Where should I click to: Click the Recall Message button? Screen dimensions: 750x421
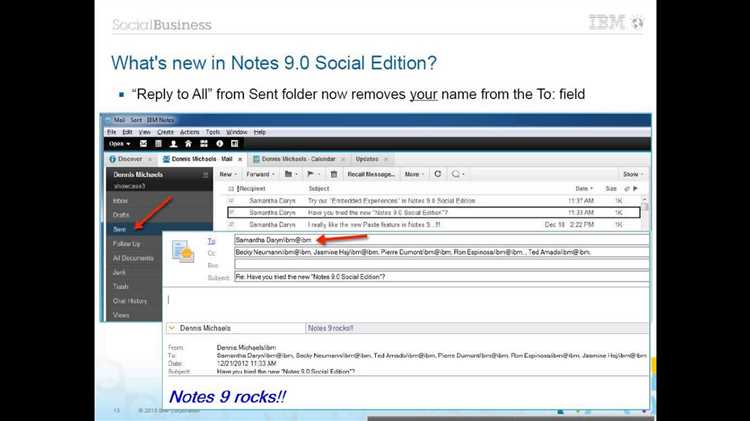coord(369,174)
